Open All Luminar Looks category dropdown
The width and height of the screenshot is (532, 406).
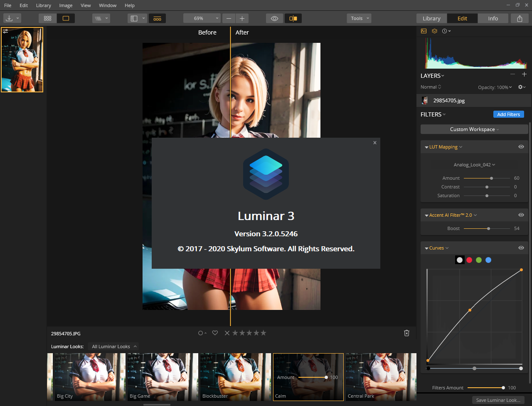[x=114, y=347]
